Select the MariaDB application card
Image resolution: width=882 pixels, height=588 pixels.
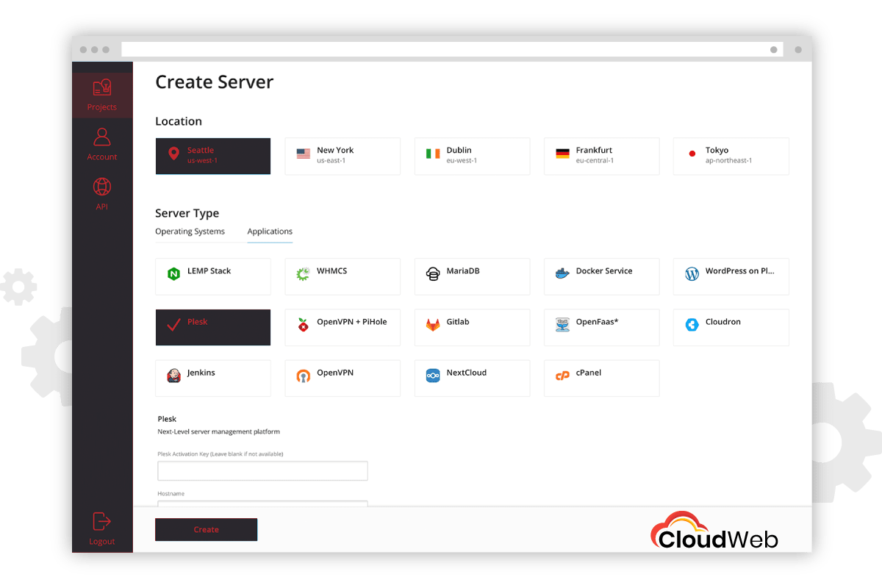(472, 276)
